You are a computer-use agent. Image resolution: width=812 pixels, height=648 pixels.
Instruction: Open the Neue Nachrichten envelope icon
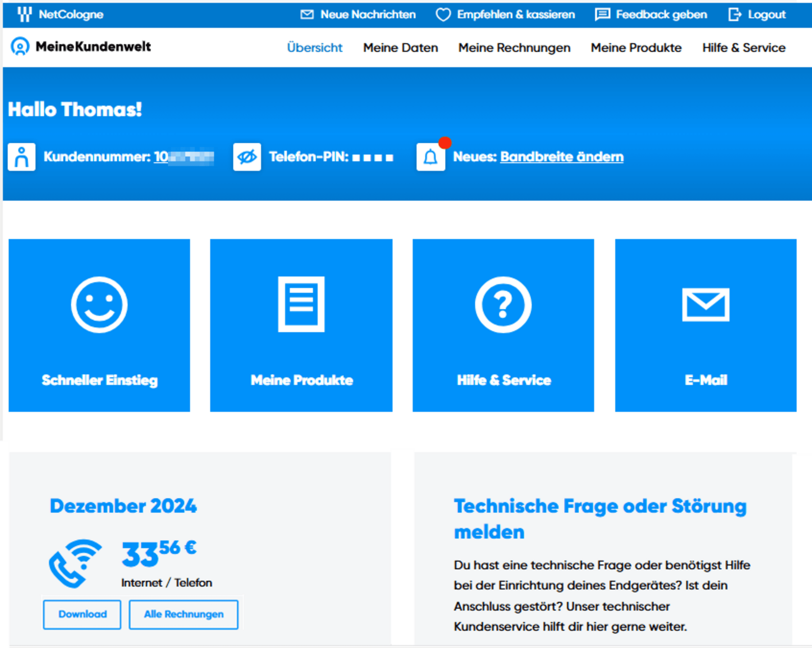click(x=307, y=14)
